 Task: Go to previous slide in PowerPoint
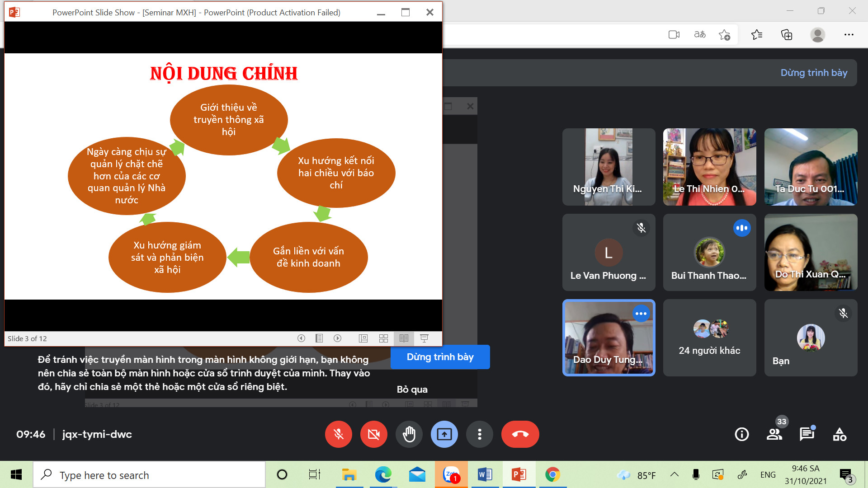click(301, 338)
